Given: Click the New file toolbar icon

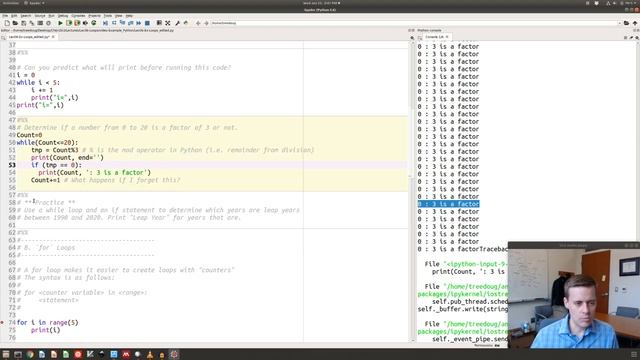Looking at the screenshot, I should click(x=7, y=23).
